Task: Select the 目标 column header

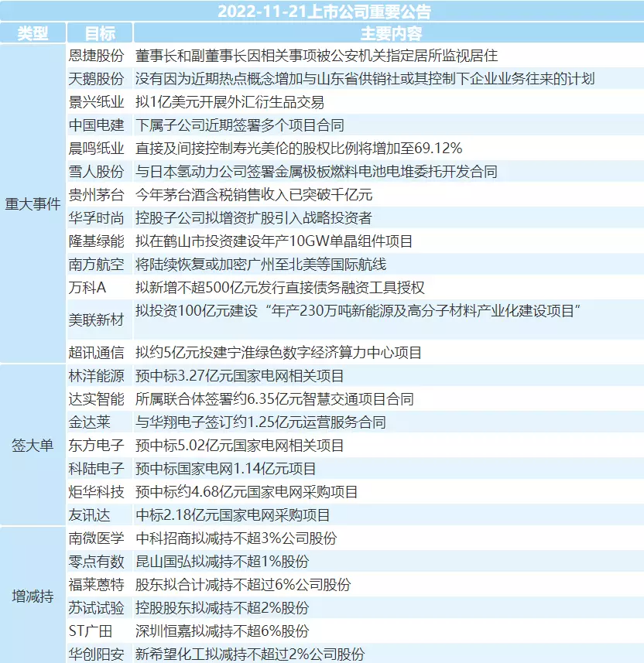Action: point(100,33)
